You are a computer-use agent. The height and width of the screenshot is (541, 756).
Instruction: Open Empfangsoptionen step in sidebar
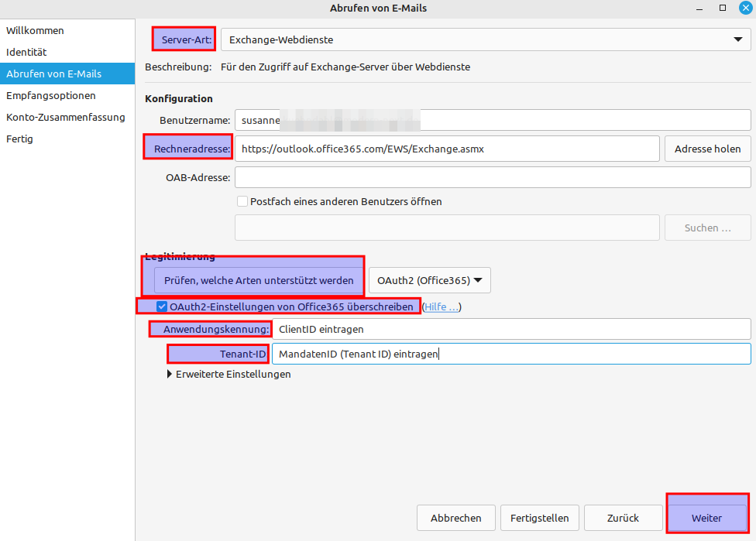tap(51, 96)
